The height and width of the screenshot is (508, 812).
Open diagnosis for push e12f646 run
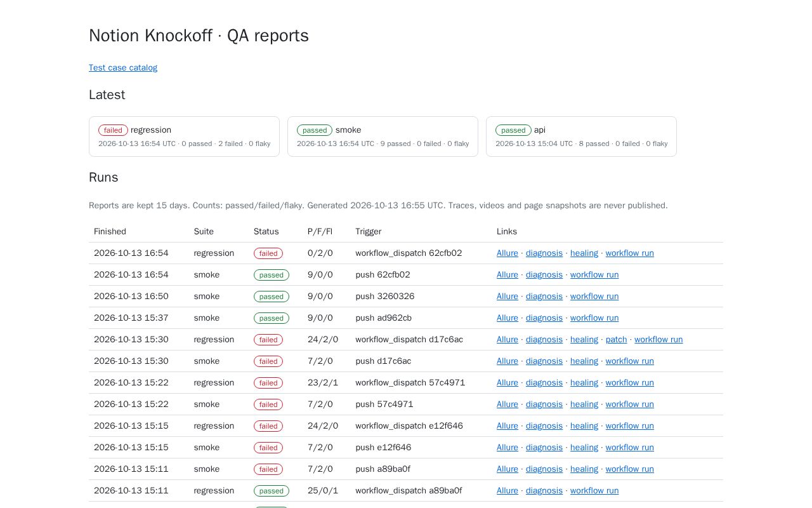[544, 448]
